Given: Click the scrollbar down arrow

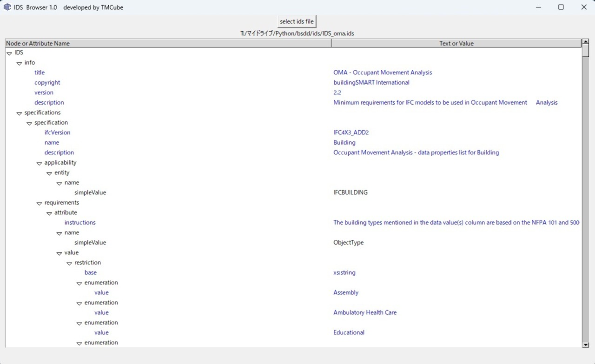Looking at the screenshot, I should click(x=585, y=344).
